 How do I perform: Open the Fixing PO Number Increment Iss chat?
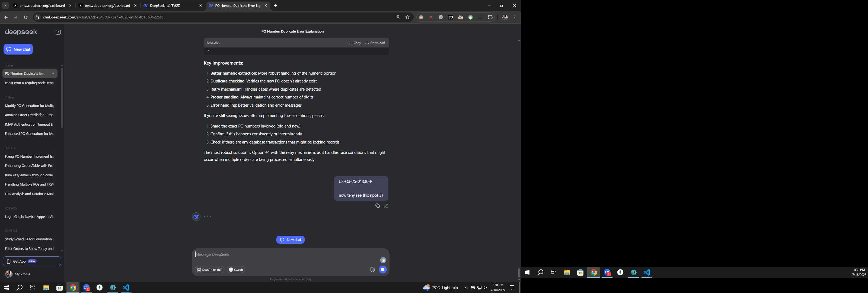[30, 157]
